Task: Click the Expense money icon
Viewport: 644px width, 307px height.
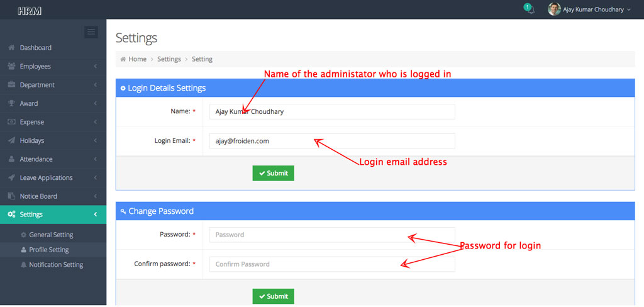Action: click(11, 122)
